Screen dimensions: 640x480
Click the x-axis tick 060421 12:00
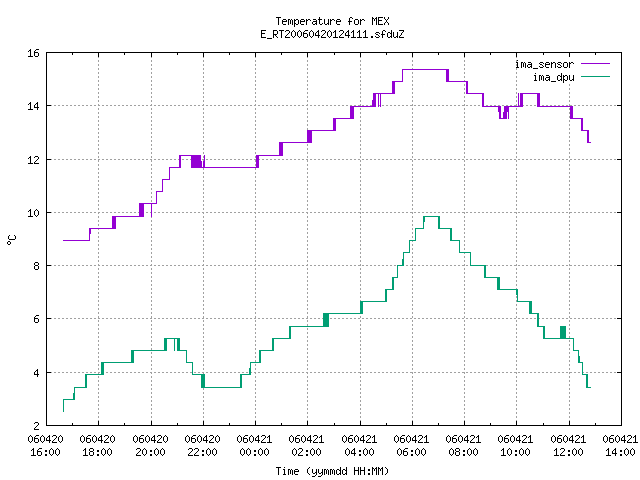(569, 446)
